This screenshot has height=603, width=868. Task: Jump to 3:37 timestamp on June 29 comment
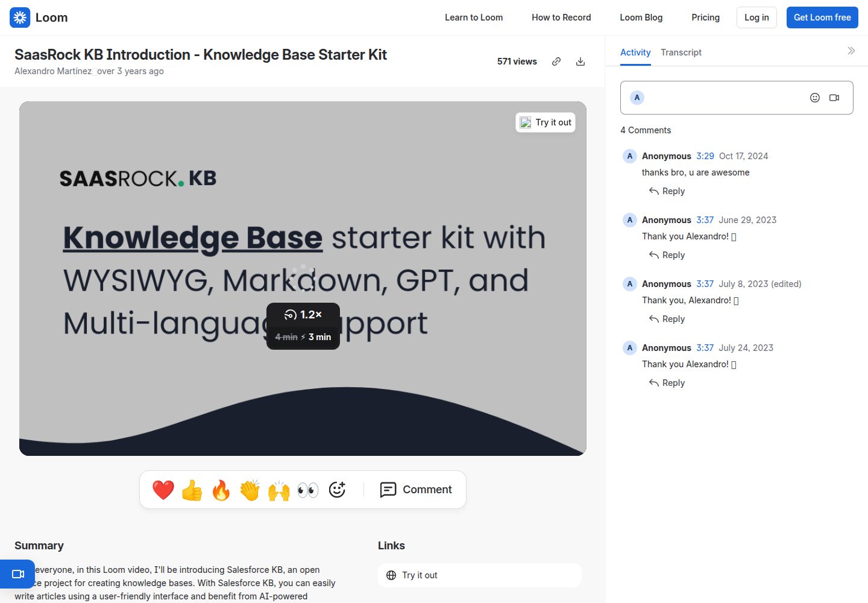[705, 220]
